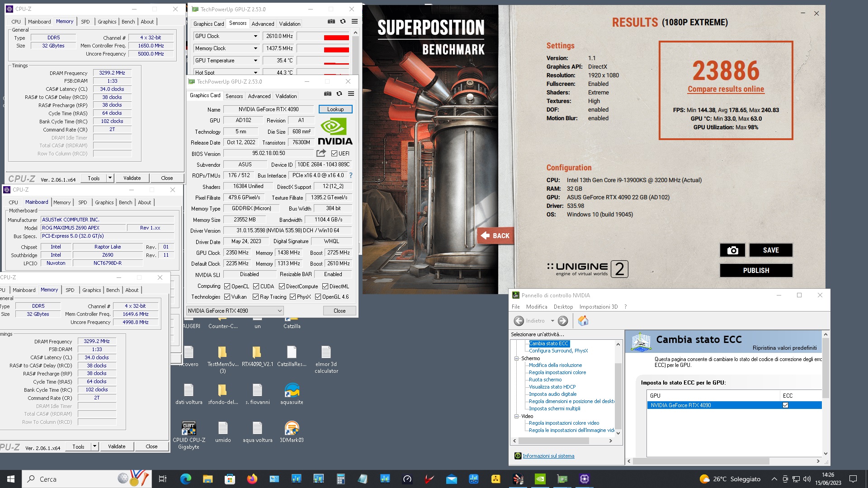Screen dimensions: 868x488
Task: Select the aquasuite desktop icon
Action: pos(292,394)
